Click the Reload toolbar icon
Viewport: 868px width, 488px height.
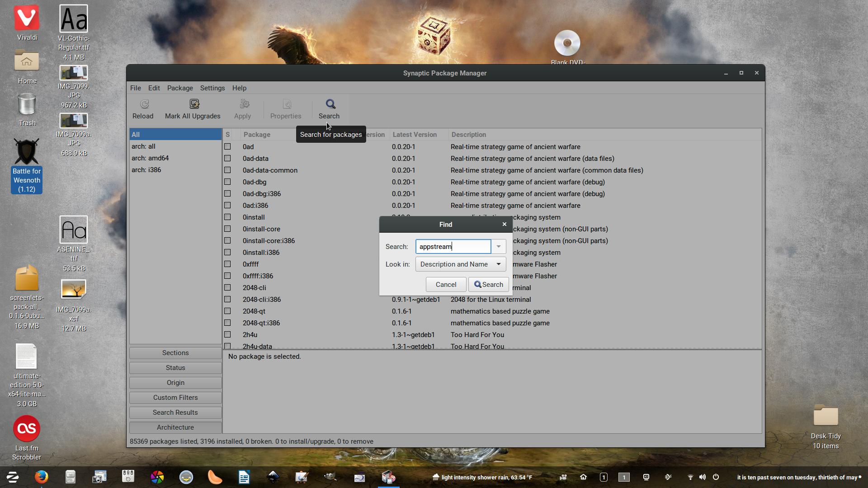point(144,104)
